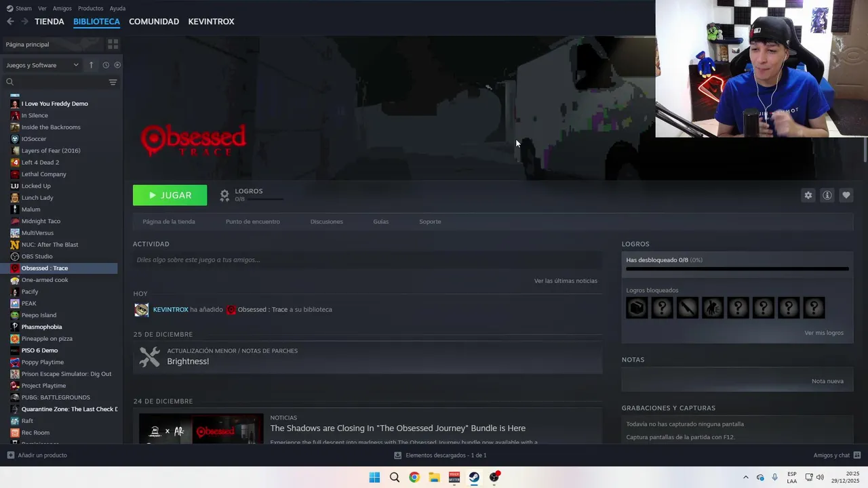Screen dimensions: 868x488
Task: Click the library search magnifier icon
Action: click(x=10, y=82)
